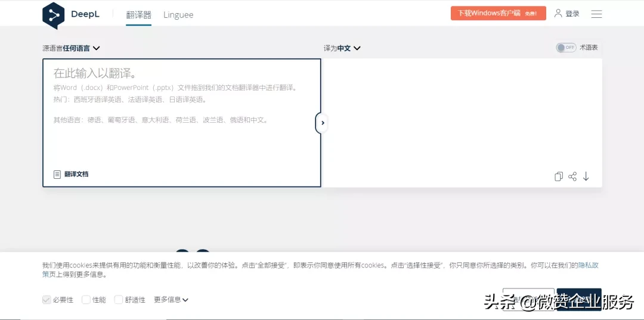Viewport: 644px width, 320px height.
Task: Click the swap languages arrow button
Action: pyautogui.click(x=322, y=123)
